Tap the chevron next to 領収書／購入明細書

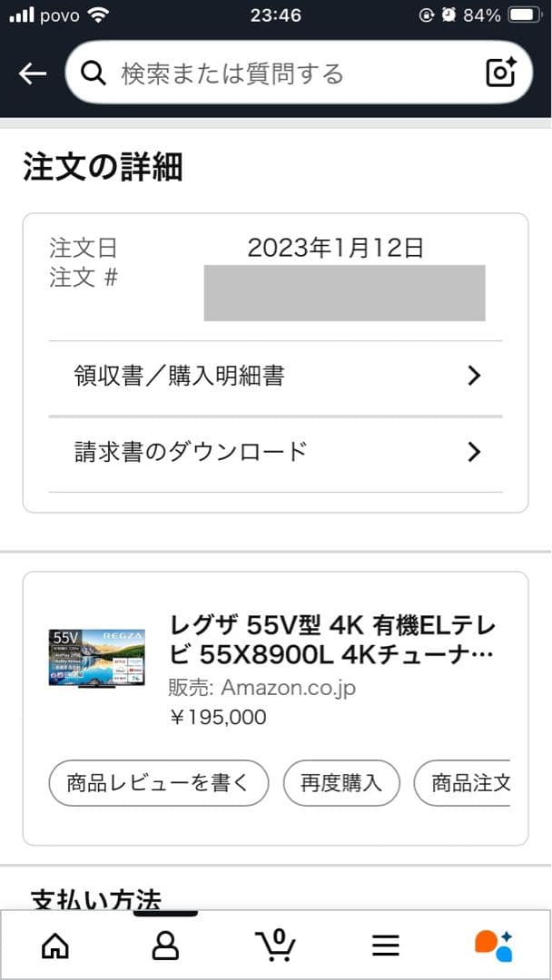(x=473, y=375)
